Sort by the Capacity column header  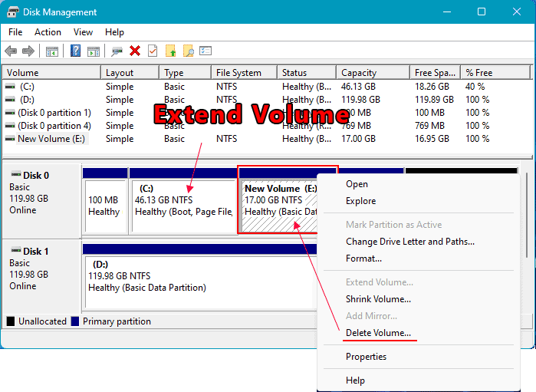(359, 73)
